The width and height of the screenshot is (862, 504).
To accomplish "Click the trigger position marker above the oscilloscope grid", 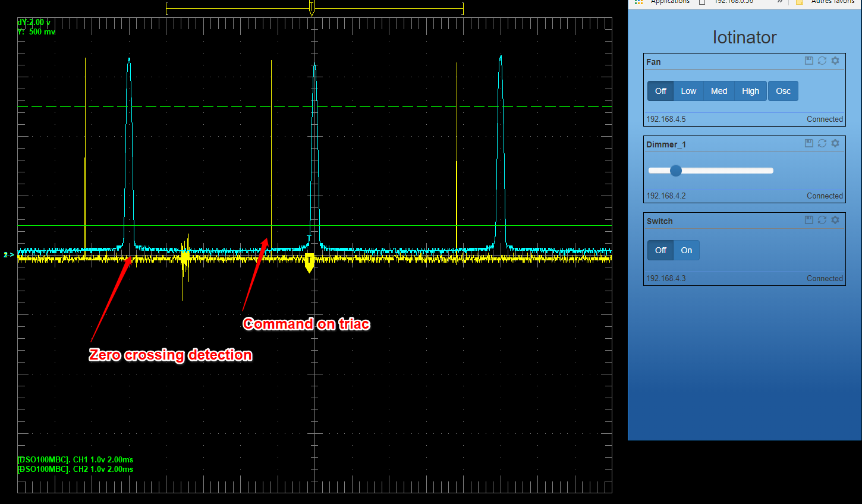I will (312, 8).
